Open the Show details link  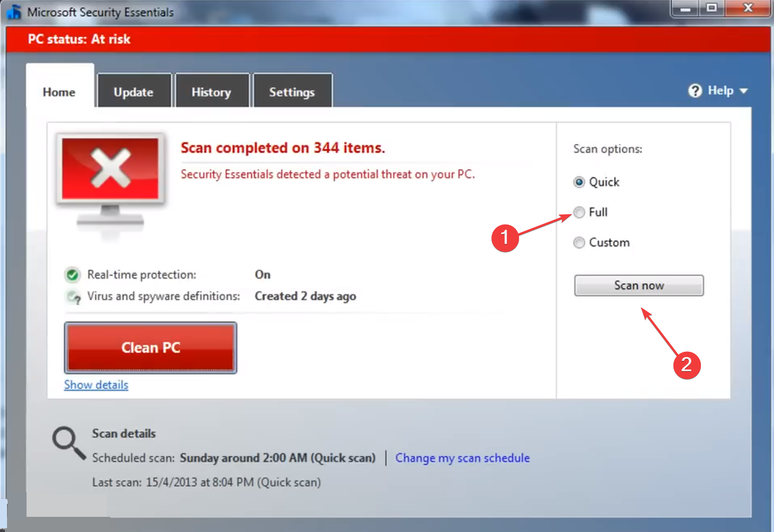[x=96, y=385]
